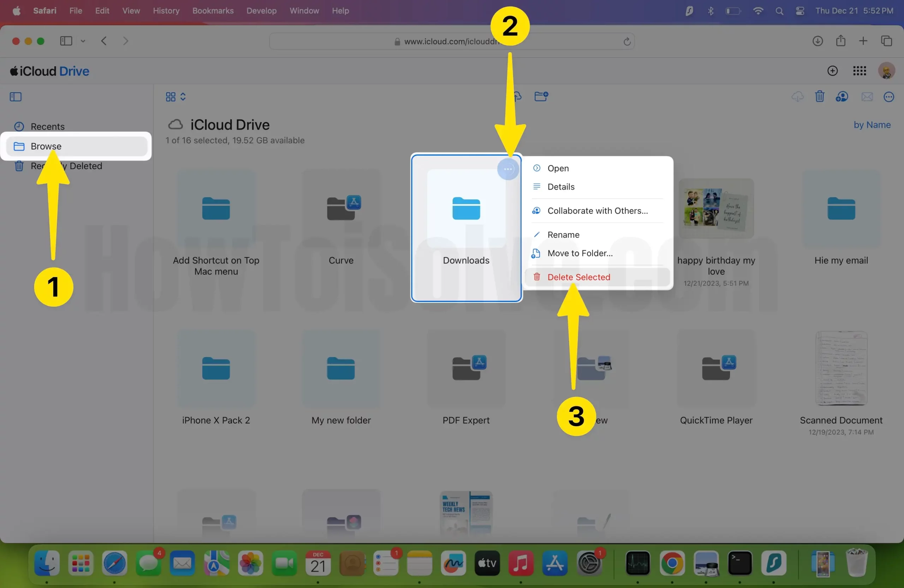
Task: Toggle the Safari sidebar button
Action: (66, 41)
